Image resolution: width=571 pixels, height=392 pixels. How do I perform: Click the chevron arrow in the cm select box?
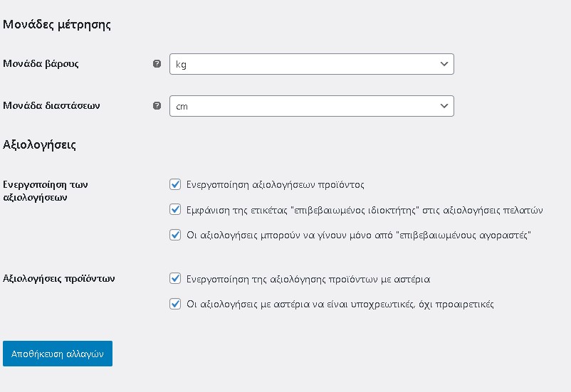pyautogui.click(x=444, y=106)
